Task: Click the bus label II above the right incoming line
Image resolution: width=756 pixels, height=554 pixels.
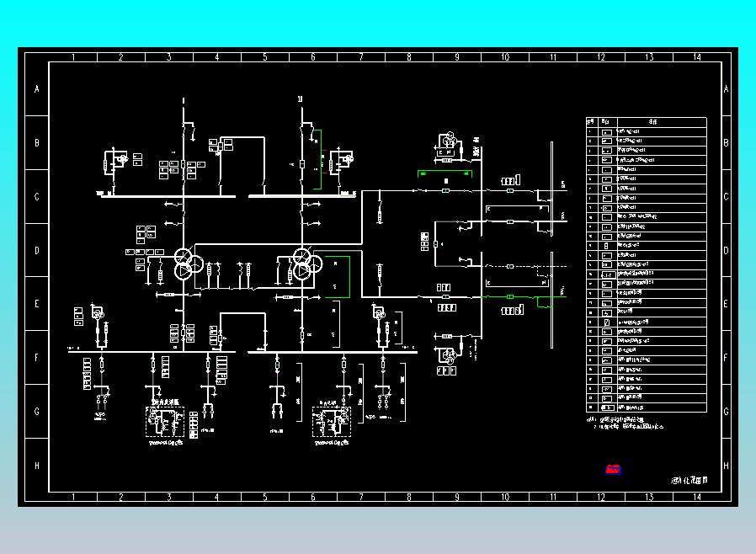Action: coord(301,99)
